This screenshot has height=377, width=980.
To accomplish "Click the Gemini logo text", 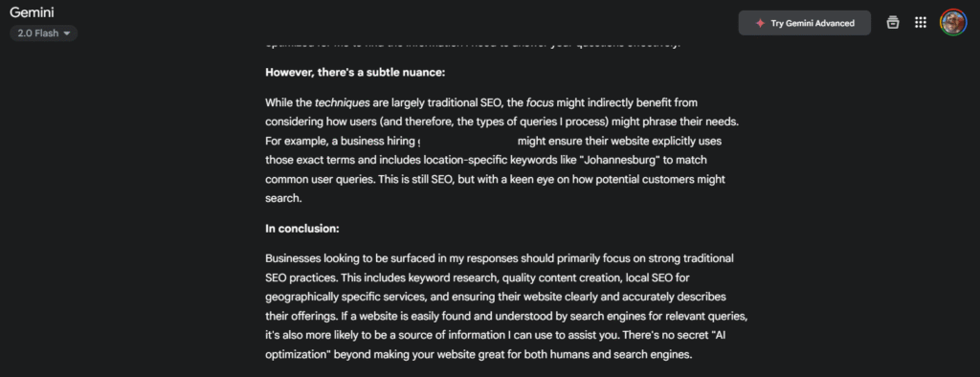I will [32, 12].
